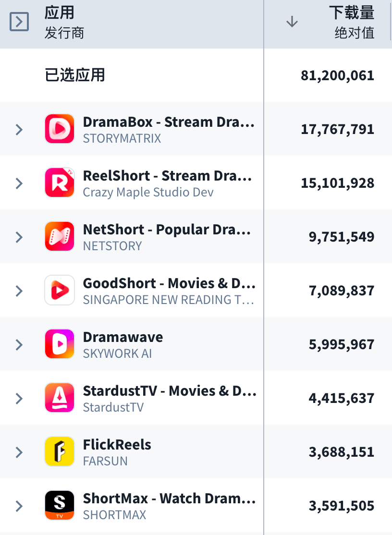This screenshot has width=392, height=535.
Task: Expand the FlickReels row chevron
Action: click(x=19, y=452)
